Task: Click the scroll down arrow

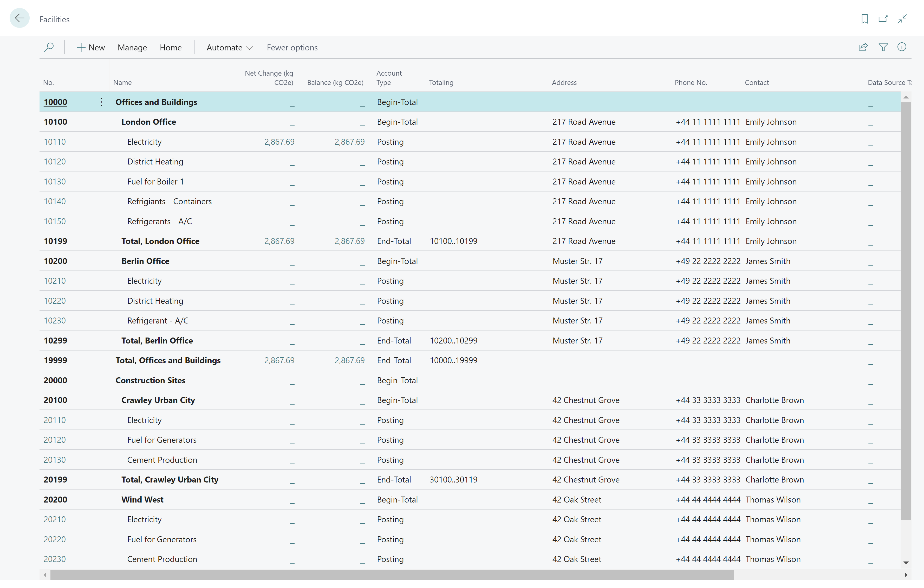Action: click(906, 563)
